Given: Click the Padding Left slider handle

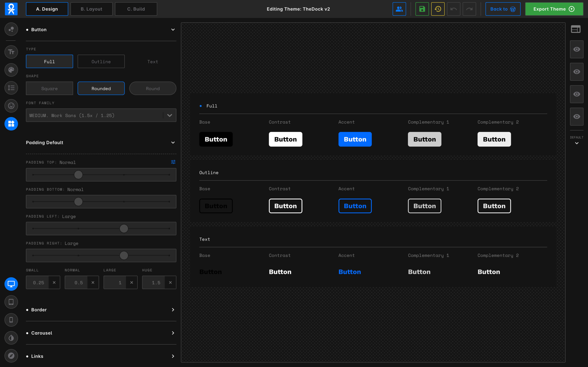Looking at the screenshot, I should pyautogui.click(x=124, y=229).
